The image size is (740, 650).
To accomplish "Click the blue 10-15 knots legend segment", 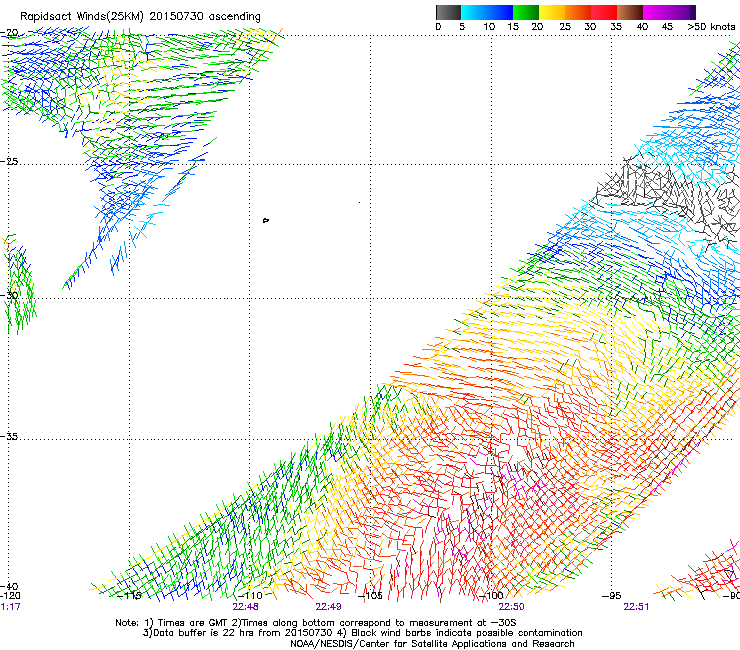I will [500, 12].
